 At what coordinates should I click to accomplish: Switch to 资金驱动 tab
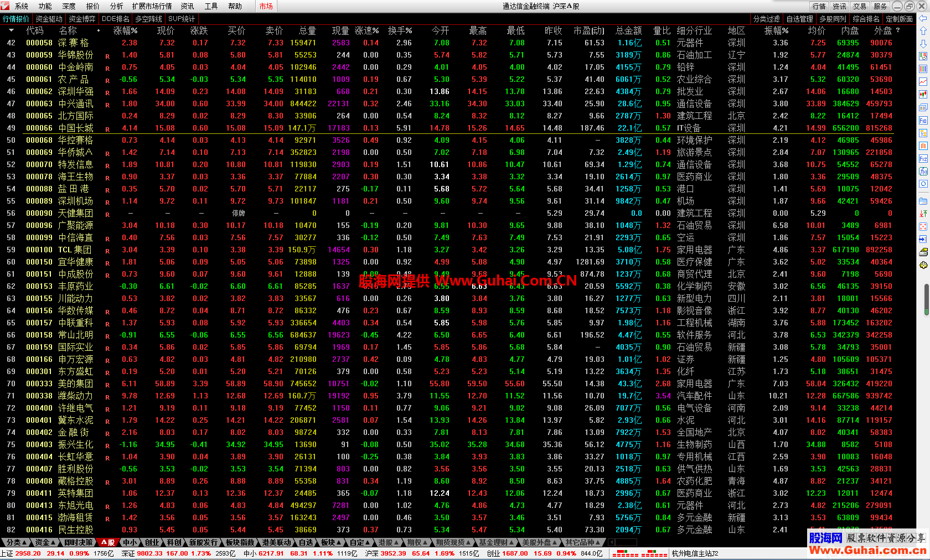(x=49, y=19)
